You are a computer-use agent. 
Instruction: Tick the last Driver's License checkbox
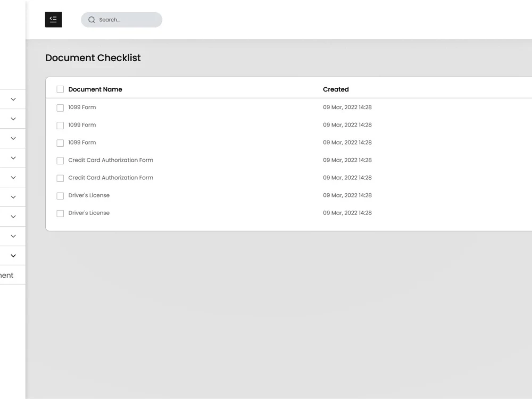[60, 214]
